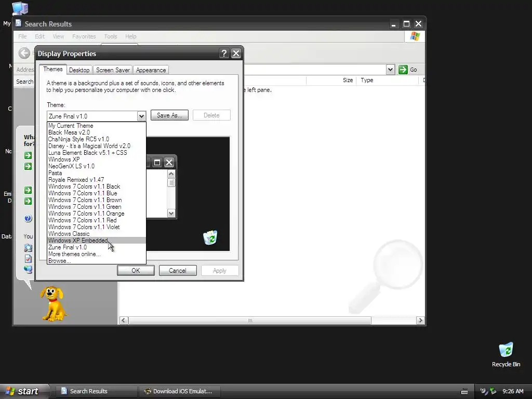Viewport: 532px width, 399px height.
Task: Pick ChaNinja Style RC5 v1.0 theme
Action: tap(96, 139)
